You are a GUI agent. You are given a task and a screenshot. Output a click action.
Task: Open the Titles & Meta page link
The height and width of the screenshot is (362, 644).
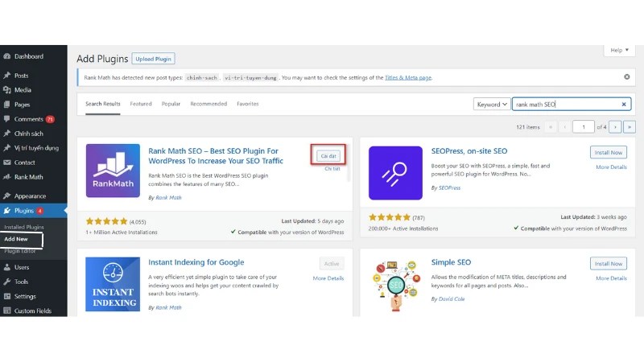[408, 77]
